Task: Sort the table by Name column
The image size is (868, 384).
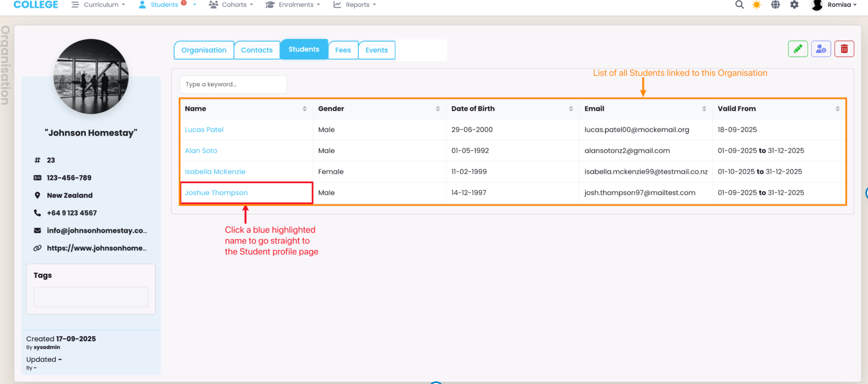Action: tap(304, 109)
